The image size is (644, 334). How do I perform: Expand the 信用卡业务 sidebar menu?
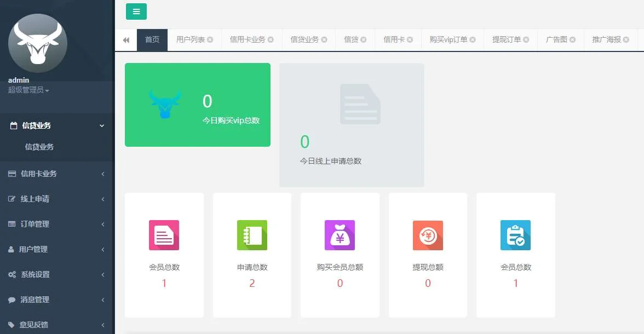click(x=57, y=174)
